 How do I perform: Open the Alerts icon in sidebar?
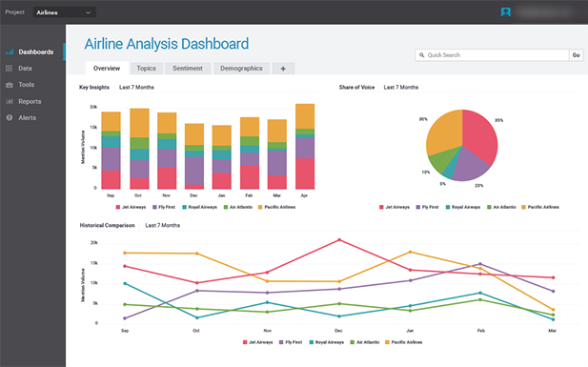point(10,118)
